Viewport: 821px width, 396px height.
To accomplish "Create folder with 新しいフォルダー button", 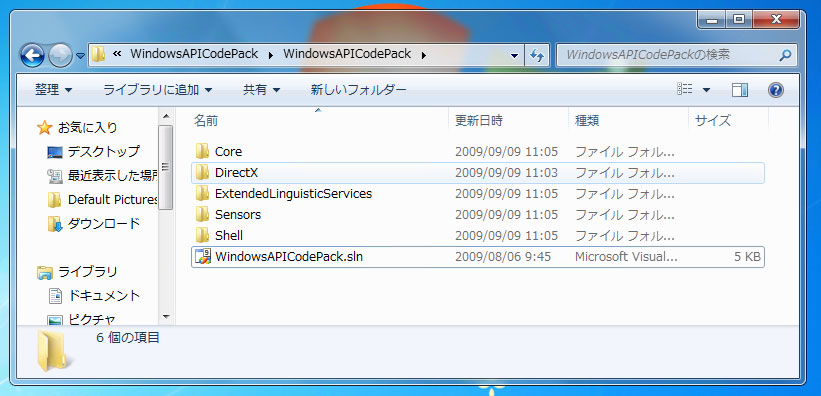I will [x=358, y=90].
